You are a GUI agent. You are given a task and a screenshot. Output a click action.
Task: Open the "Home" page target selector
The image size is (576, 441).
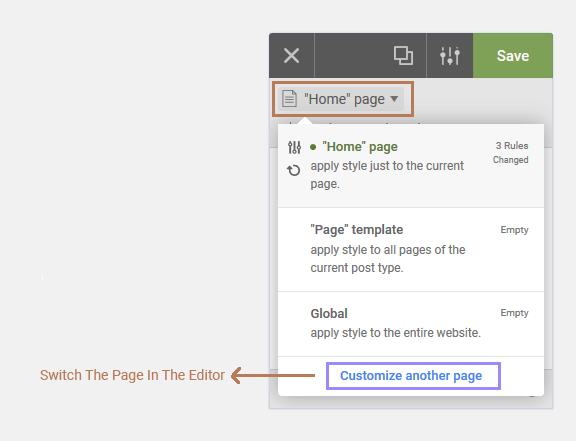341,99
